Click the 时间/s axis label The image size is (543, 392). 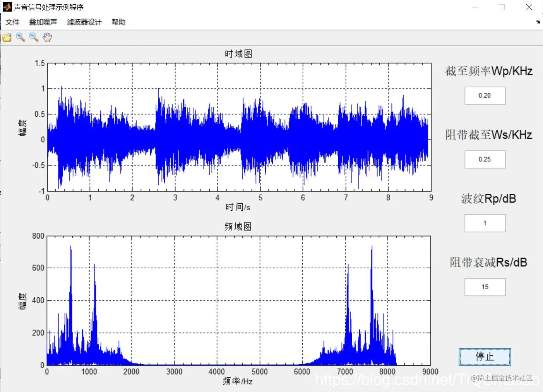(238, 207)
